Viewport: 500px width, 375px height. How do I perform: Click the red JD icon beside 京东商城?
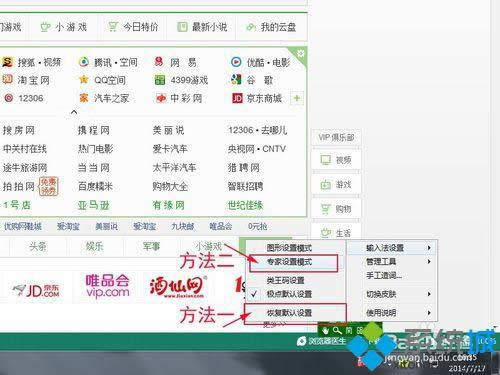[237, 98]
